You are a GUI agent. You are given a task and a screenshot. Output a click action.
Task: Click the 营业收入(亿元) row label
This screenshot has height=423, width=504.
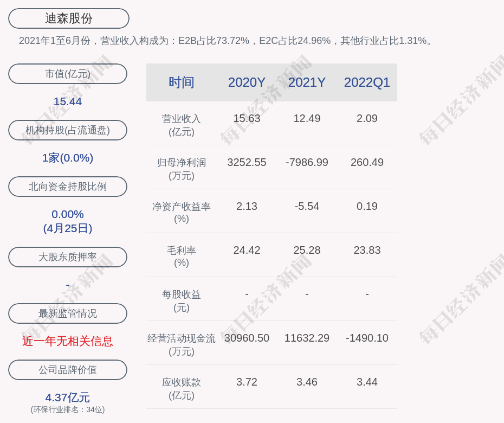coord(182,125)
